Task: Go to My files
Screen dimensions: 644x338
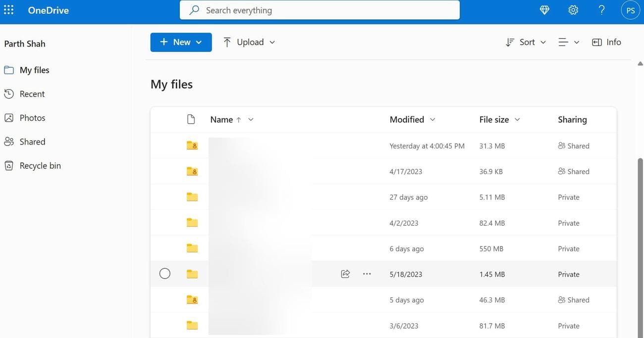Action: pos(34,70)
